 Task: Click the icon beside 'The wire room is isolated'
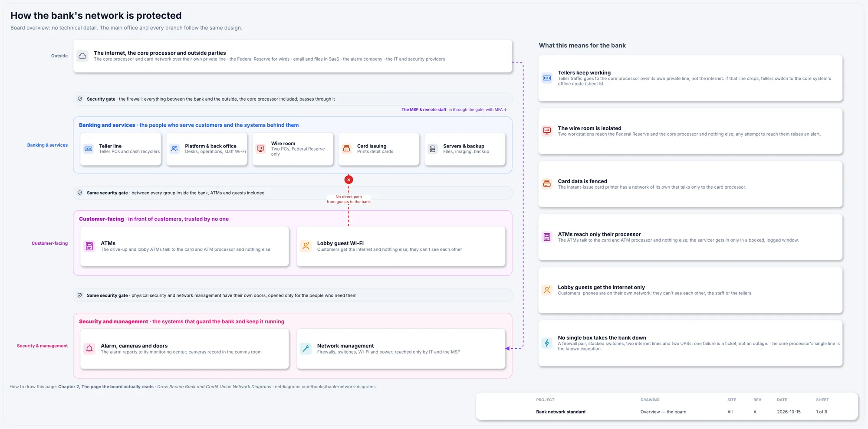click(x=547, y=131)
